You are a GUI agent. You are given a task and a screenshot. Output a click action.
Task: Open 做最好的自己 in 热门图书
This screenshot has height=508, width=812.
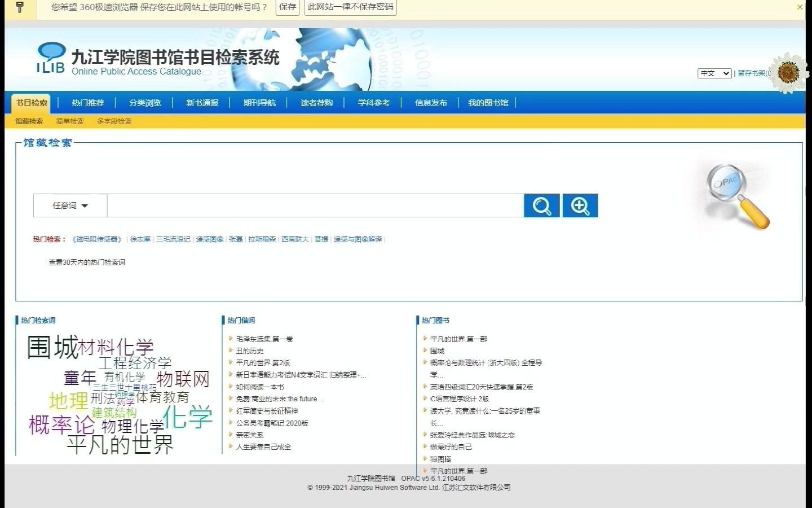tap(451, 447)
